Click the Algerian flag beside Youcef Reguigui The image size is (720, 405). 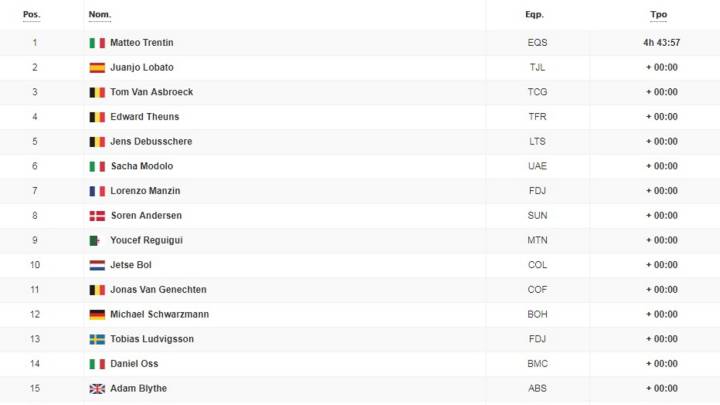click(x=94, y=241)
